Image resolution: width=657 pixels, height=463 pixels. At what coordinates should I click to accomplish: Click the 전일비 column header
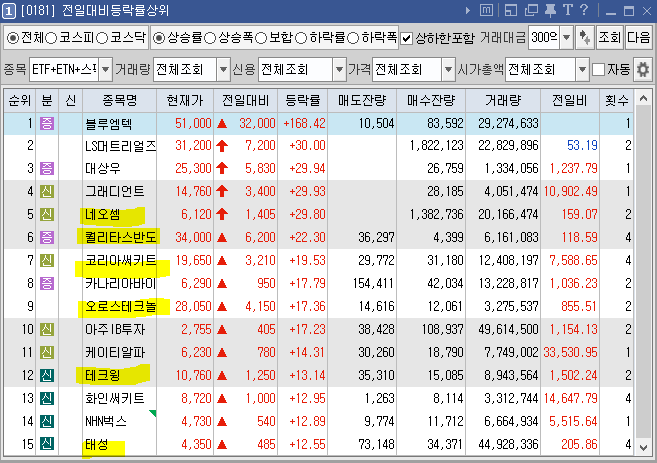[569, 101]
